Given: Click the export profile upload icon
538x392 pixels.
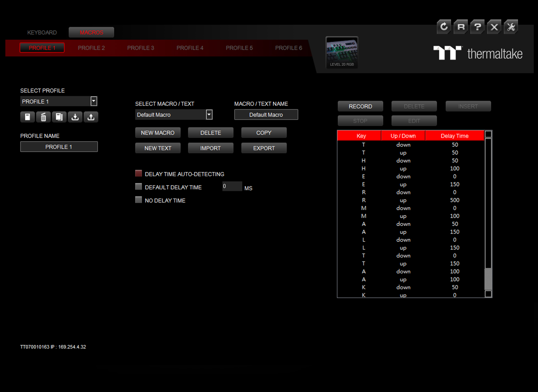Looking at the screenshot, I should 91,117.
